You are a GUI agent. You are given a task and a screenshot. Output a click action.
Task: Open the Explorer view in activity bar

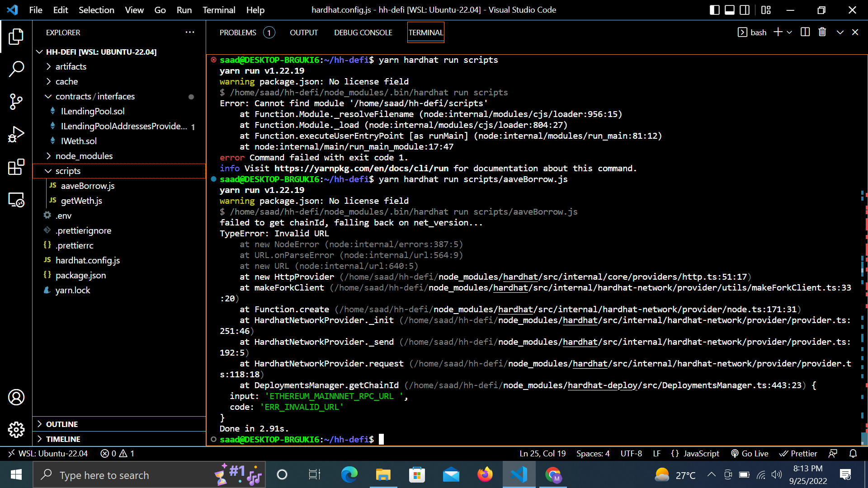pos(16,37)
